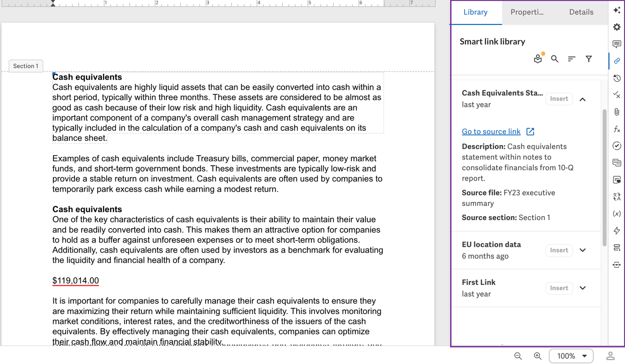Select the smart links chain icon

(617, 61)
